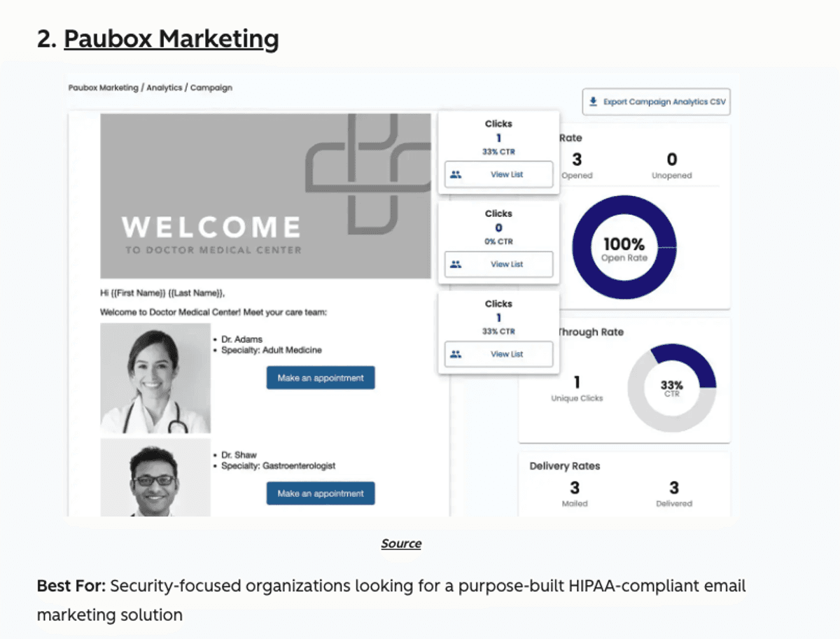Click the Source link below the image
The image size is (840, 639).
[x=401, y=543]
